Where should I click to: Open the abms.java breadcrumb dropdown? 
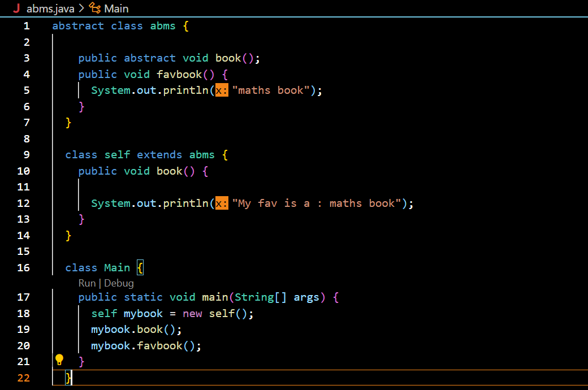point(50,8)
